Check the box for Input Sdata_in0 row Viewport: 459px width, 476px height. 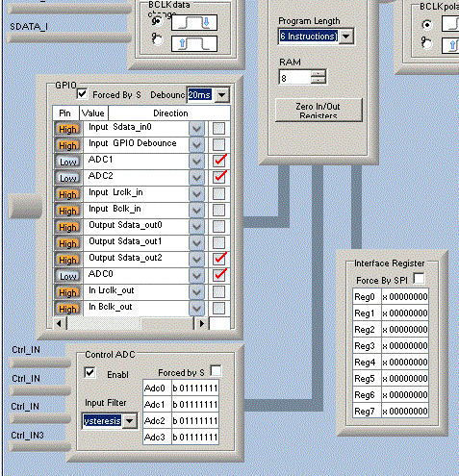click(218, 129)
